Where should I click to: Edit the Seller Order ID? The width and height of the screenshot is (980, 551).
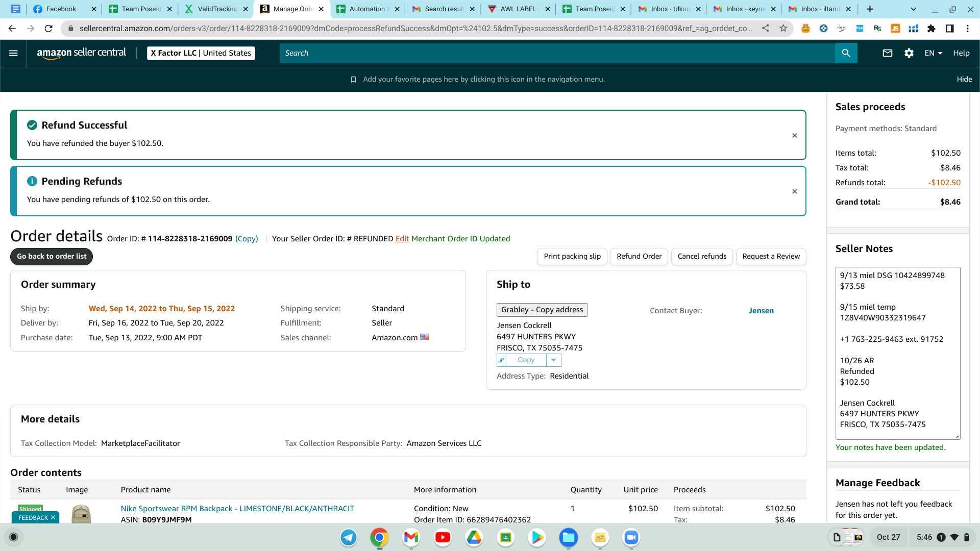[402, 239]
